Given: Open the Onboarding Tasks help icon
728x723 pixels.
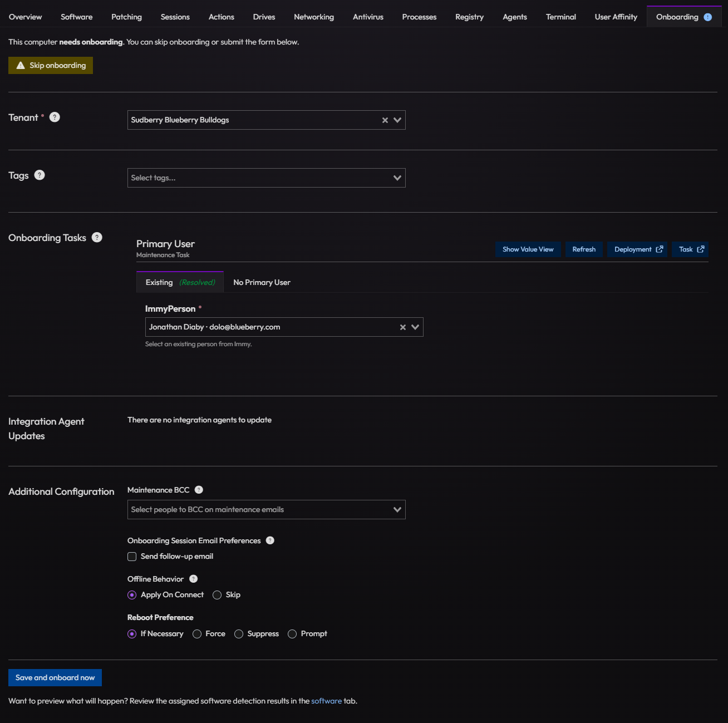Looking at the screenshot, I should coord(97,238).
